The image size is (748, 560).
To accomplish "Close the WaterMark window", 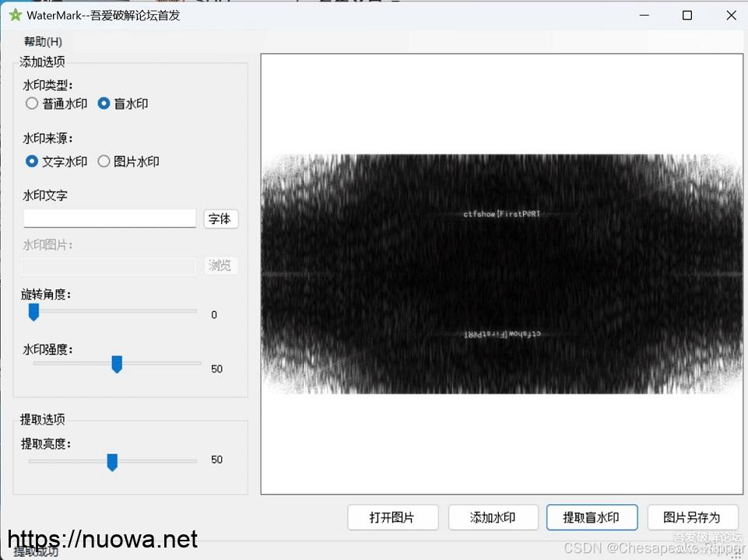I will pos(731,16).
